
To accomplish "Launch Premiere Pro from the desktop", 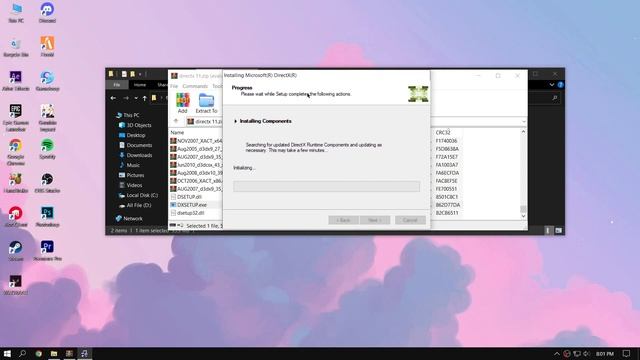I will tap(47, 250).
